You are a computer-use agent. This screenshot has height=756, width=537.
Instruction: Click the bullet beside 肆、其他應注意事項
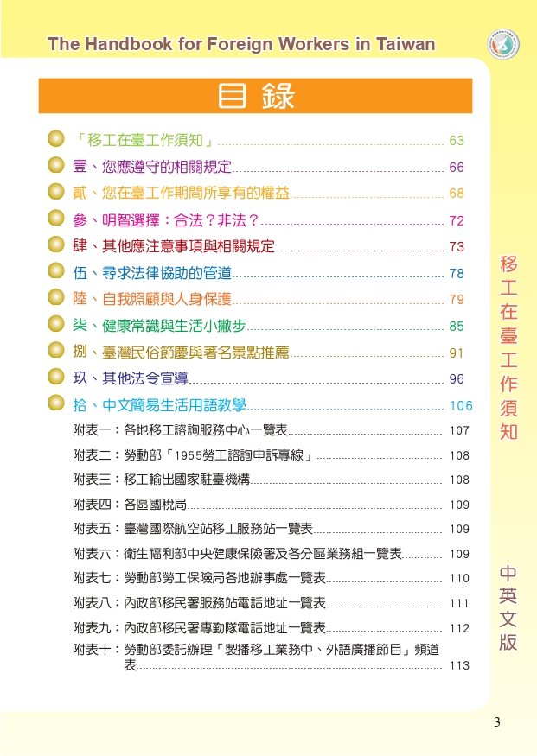56,245
